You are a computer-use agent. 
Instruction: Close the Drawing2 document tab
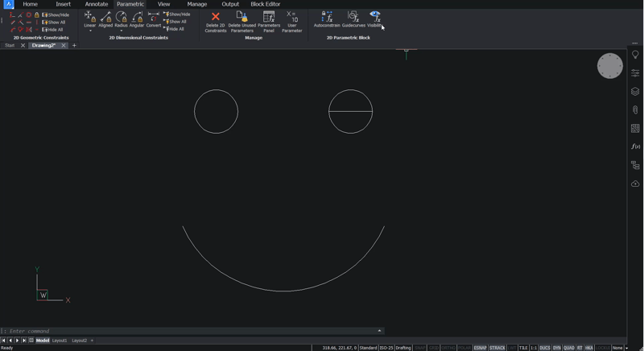click(64, 46)
